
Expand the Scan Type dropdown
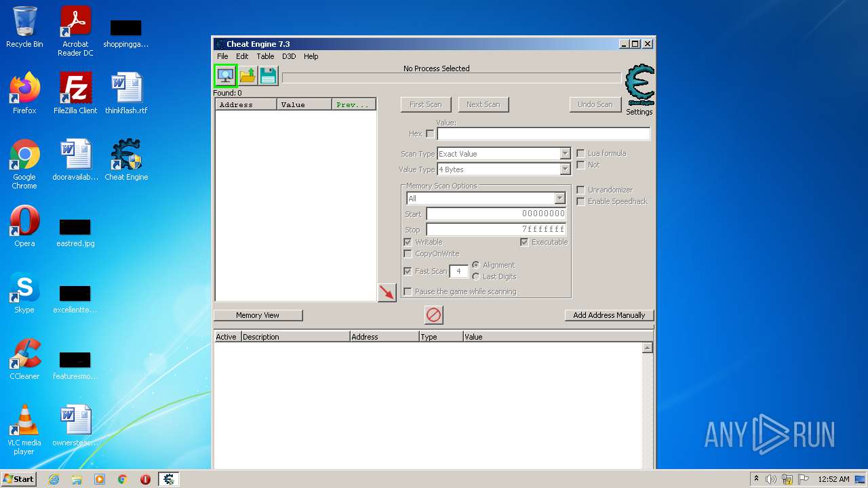click(565, 154)
